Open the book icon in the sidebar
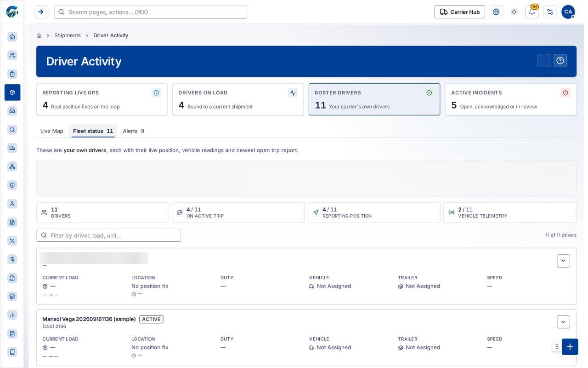 pos(12,352)
